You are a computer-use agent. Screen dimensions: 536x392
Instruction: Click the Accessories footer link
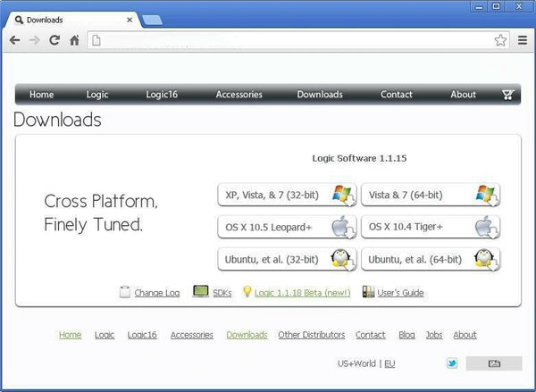point(192,335)
